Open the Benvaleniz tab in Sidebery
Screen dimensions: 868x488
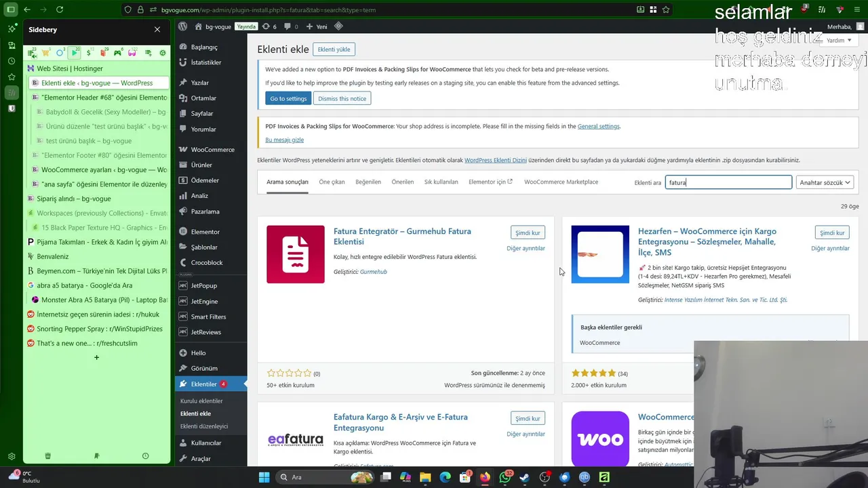(96, 256)
